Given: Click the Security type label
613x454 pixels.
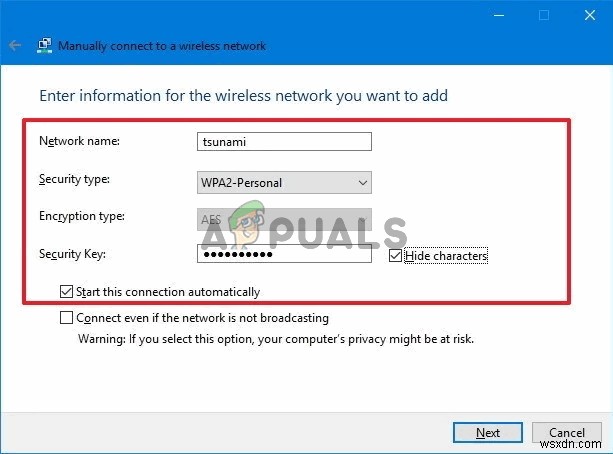Looking at the screenshot, I should (x=74, y=179).
